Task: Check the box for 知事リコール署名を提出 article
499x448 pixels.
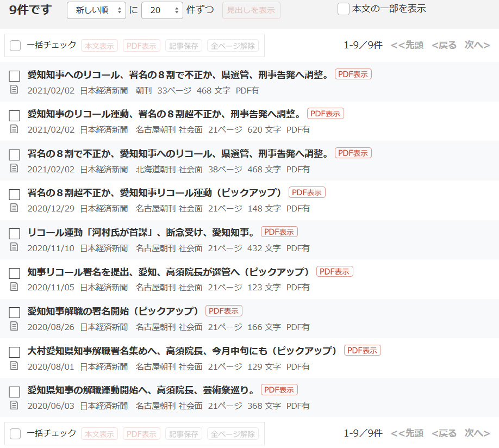Action: 15,273
